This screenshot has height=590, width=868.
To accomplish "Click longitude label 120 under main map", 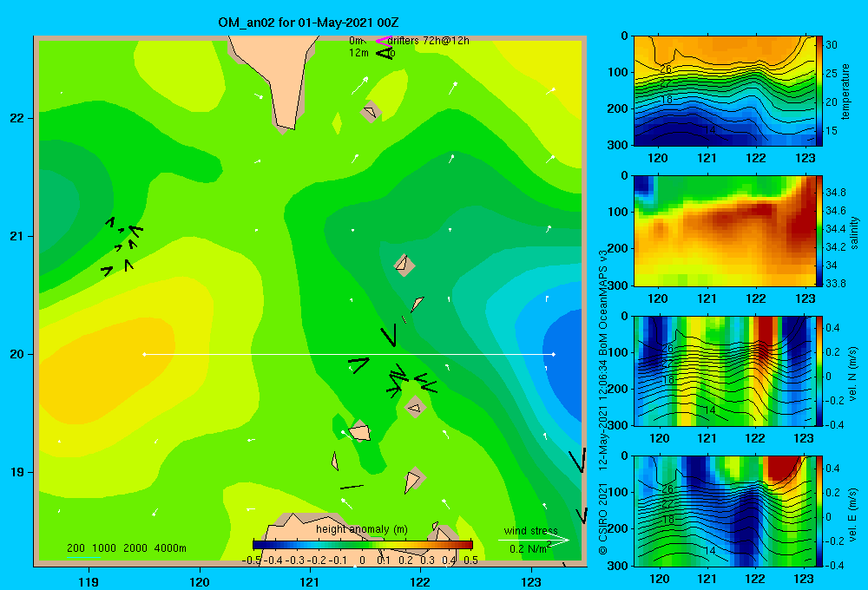I will [x=200, y=581].
